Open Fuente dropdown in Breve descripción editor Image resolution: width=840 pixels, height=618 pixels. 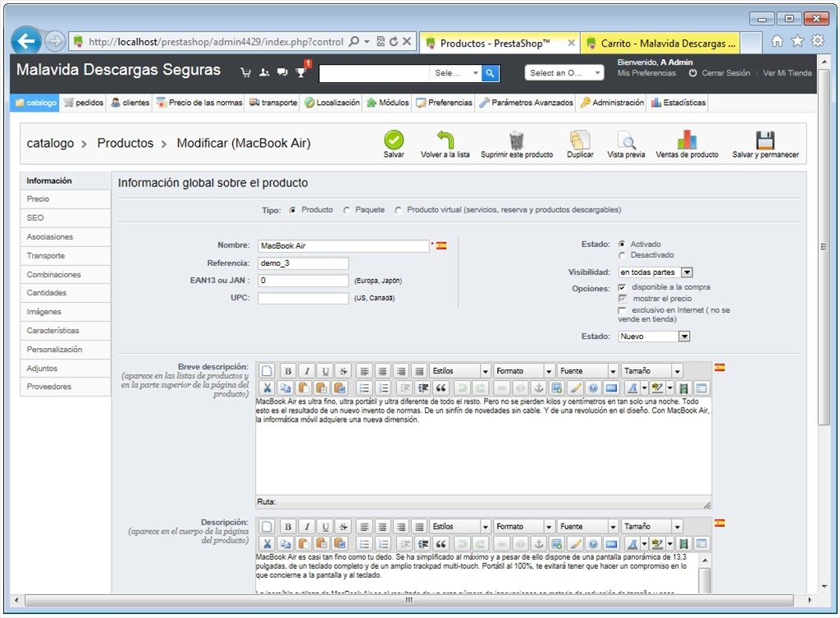587,371
